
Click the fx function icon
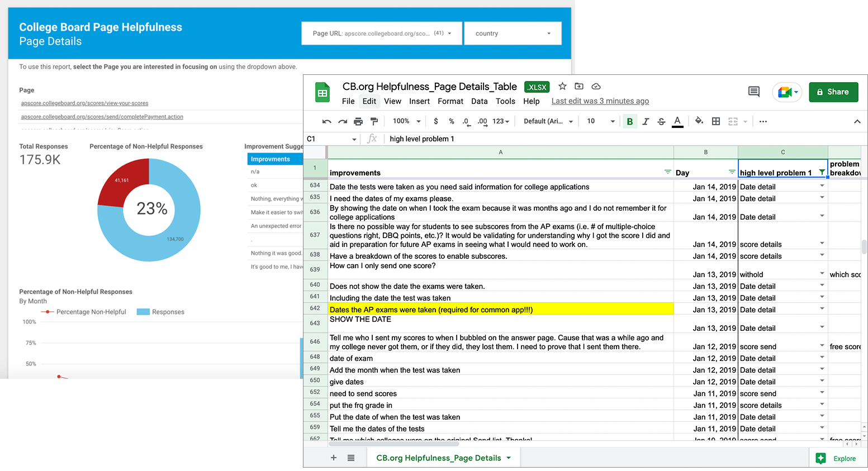(372, 139)
